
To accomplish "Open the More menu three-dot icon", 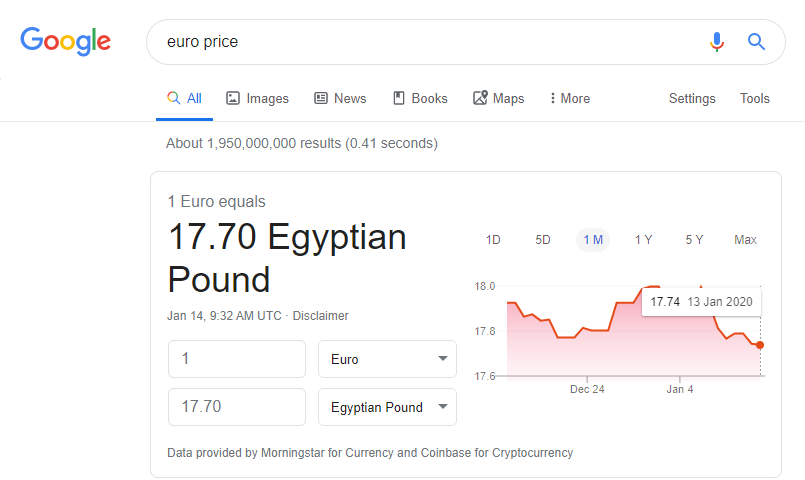I will (552, 98).
